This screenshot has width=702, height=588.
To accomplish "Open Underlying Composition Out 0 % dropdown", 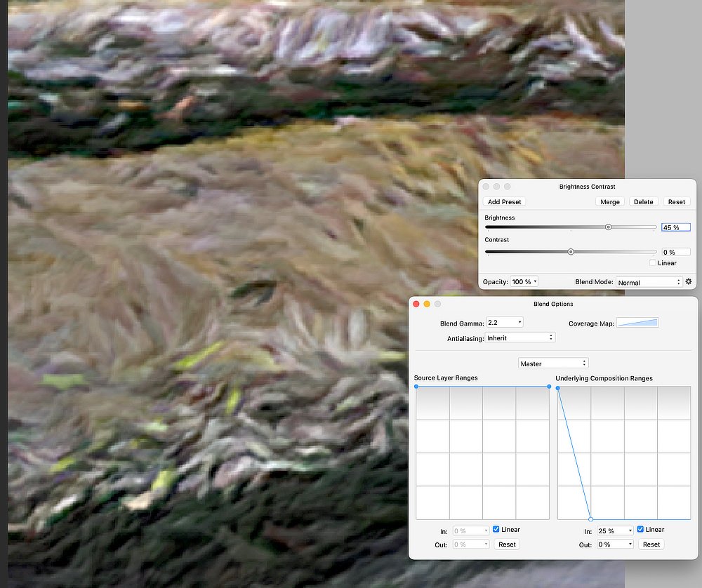I will pos(615,544).
